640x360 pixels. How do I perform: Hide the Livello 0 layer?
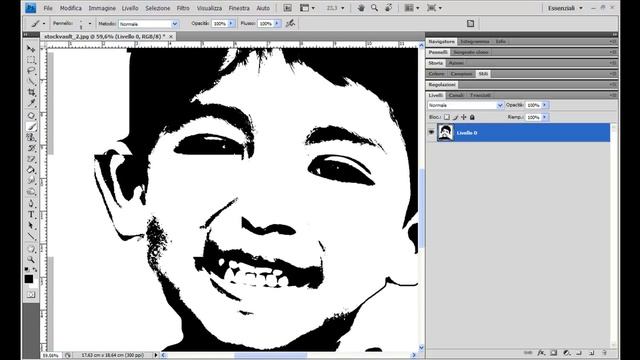[431, 132]
